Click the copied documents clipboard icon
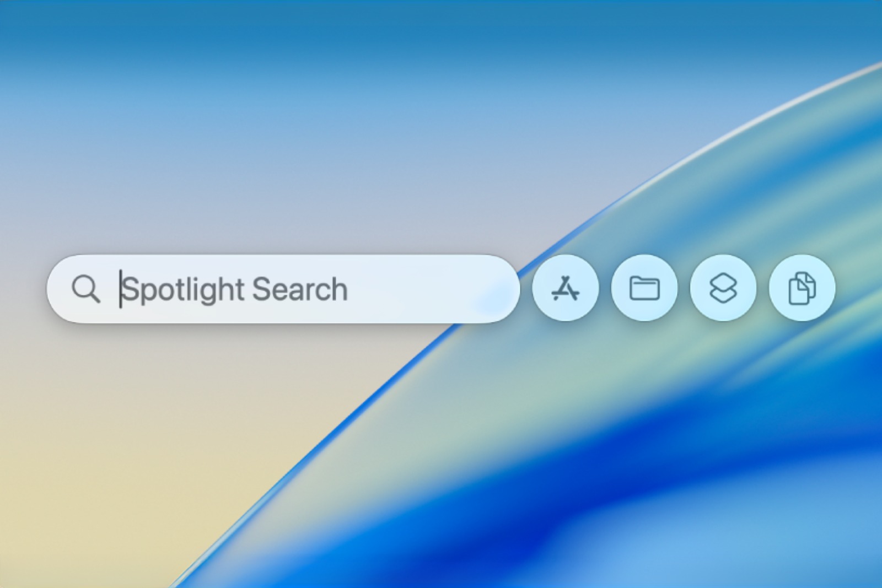Screen dimensions: 882x588 [x=802, y=288]
